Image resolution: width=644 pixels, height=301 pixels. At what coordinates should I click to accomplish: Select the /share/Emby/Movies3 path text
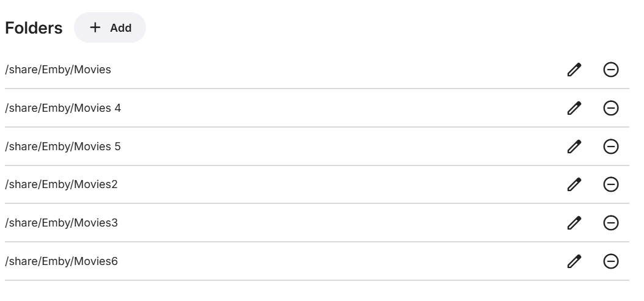pyautogui.click(x=61, y=223)
